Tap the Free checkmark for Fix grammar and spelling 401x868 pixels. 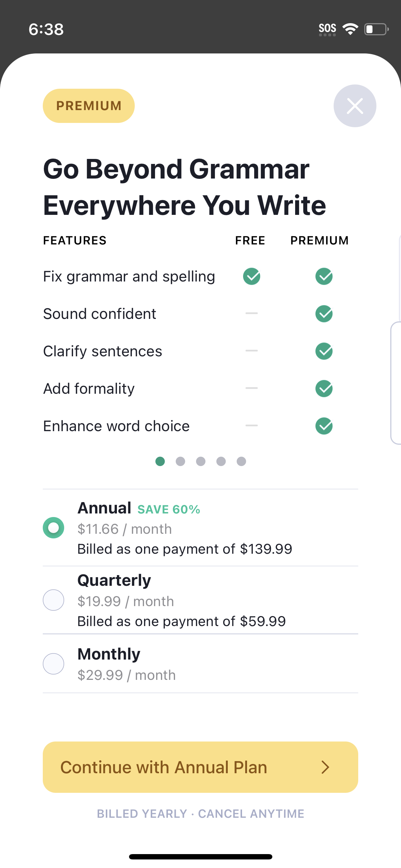(x=251, y=276)
